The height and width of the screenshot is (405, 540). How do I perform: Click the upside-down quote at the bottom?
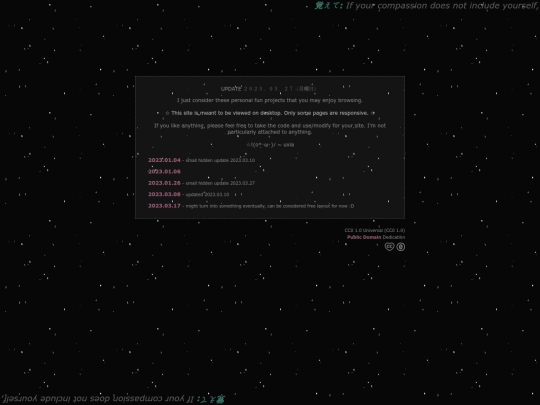click(x=113, y=399)
